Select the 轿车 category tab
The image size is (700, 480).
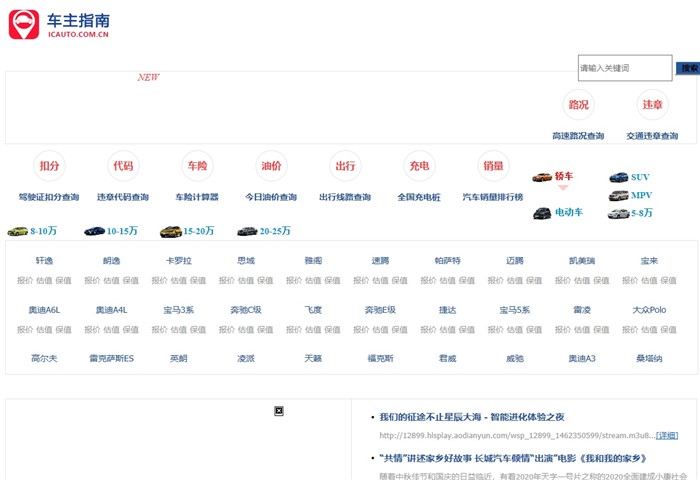point(564,176)
